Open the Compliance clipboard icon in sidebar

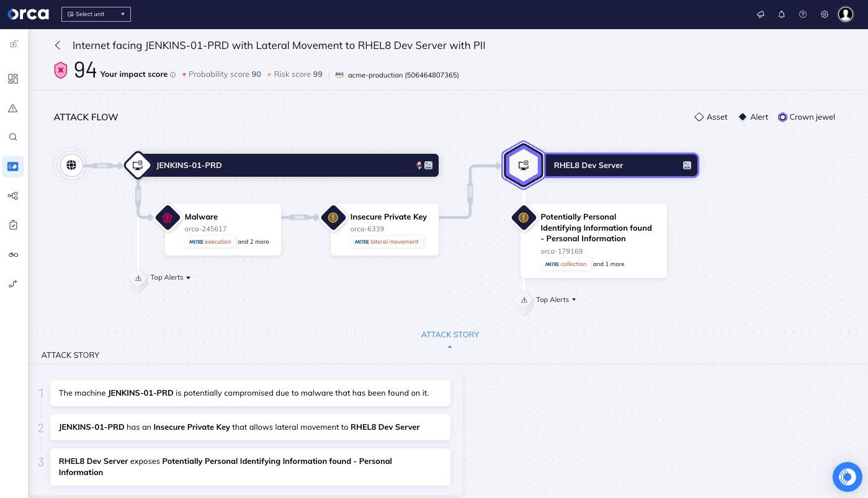(12, 225)
